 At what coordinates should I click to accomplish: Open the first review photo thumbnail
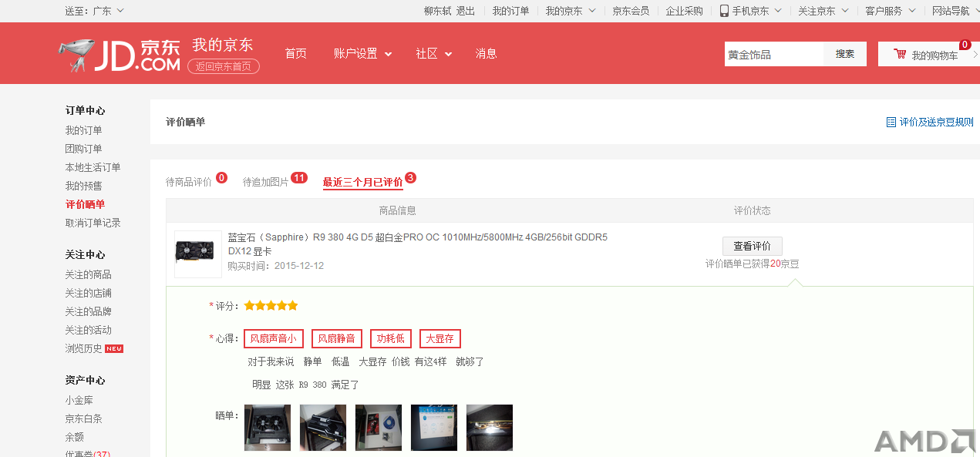click(x=268, y=428)
